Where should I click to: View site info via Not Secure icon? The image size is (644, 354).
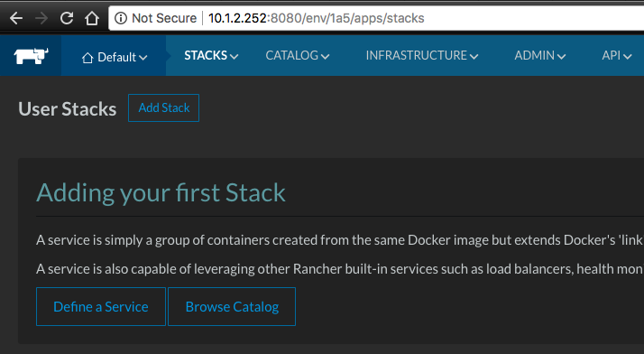(120, 18)
